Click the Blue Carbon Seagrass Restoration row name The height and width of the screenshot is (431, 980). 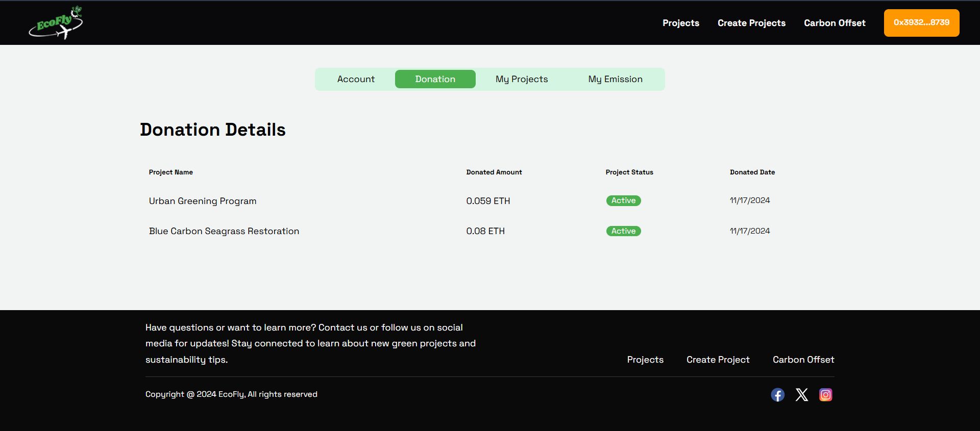pos(224,231)
